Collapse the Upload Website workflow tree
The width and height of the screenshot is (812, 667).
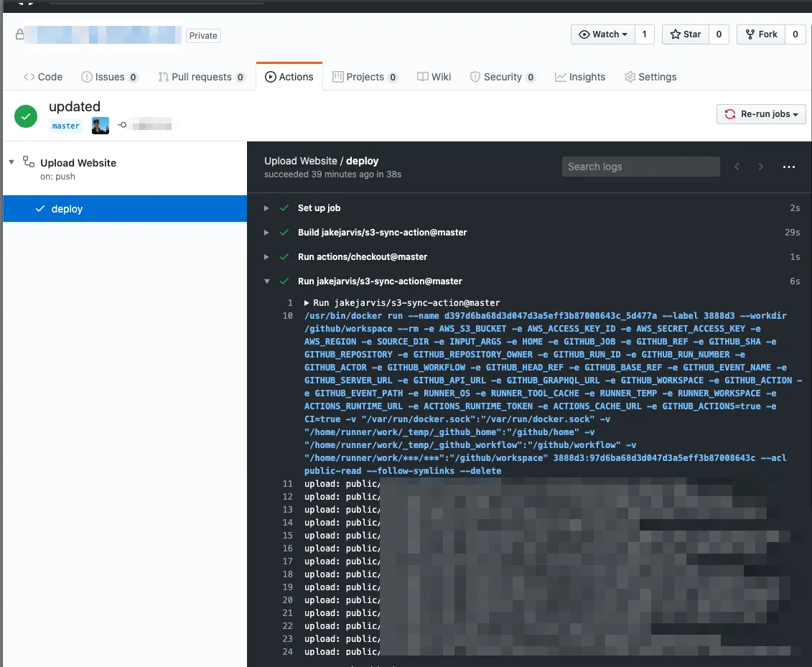11,162
